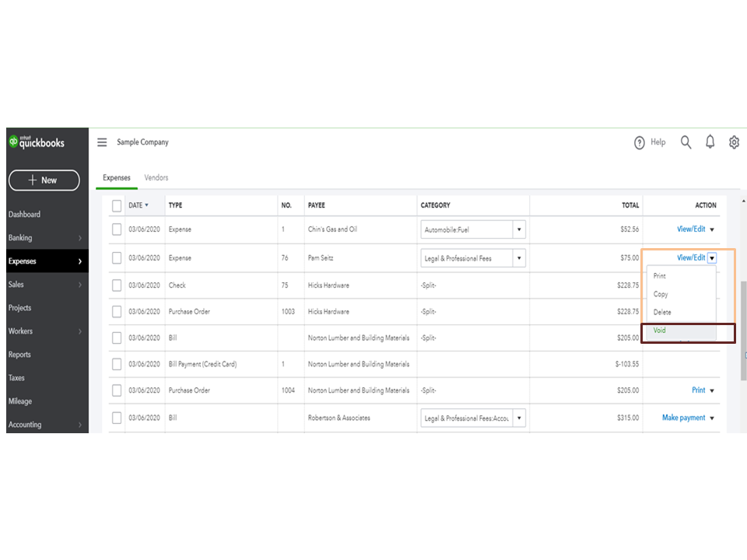Click the Search magnifier icon
The height and width of the screenshot is (560, 747).
click(x=686, y=142)
